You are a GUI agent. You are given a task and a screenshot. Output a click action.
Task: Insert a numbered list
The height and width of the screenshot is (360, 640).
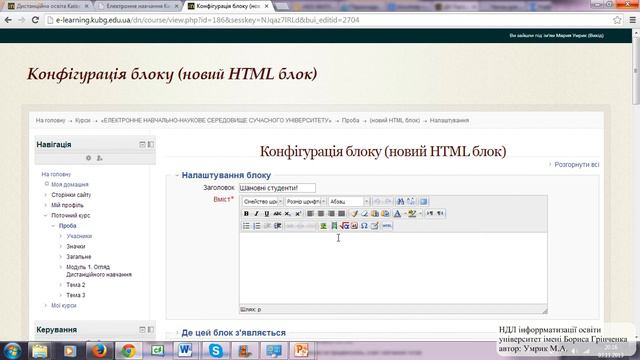(x=257, y=226)
